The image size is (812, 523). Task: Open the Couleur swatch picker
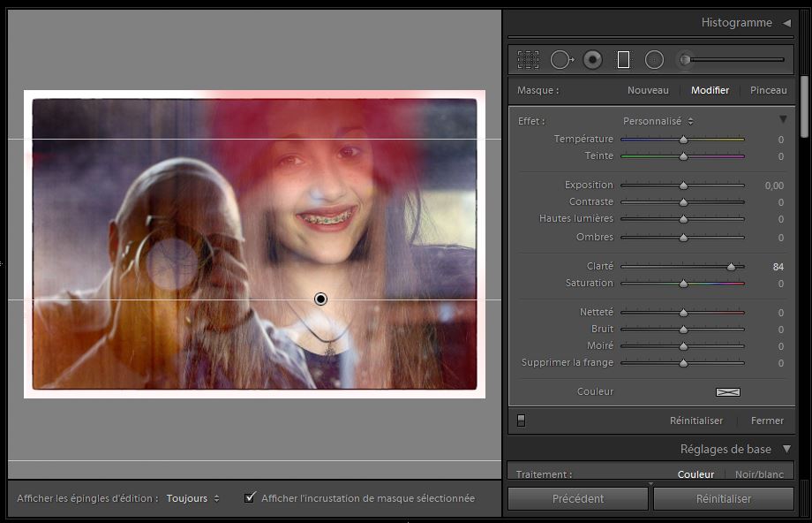pyautogui.click(x=727, y=391)
